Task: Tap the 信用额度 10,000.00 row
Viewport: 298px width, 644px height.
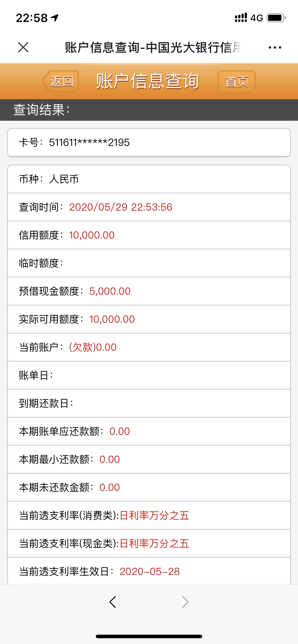Action: click(149, 235)
